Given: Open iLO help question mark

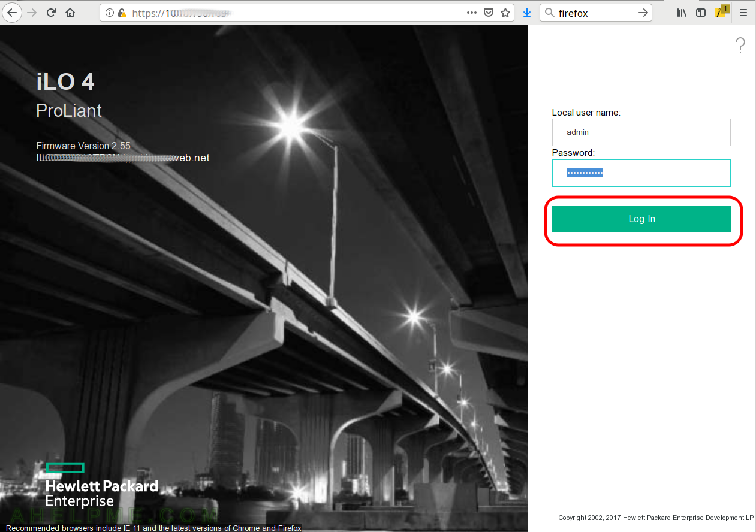Looking at the screenshot, I should [740, 45].
